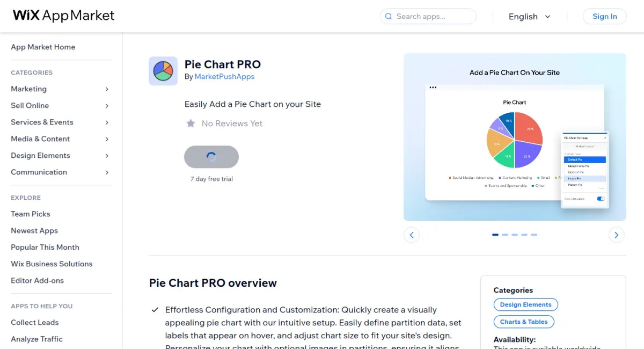Open Newest Apps from the Explore section
The image size is (644, 349).
click(x=34, y=230)
